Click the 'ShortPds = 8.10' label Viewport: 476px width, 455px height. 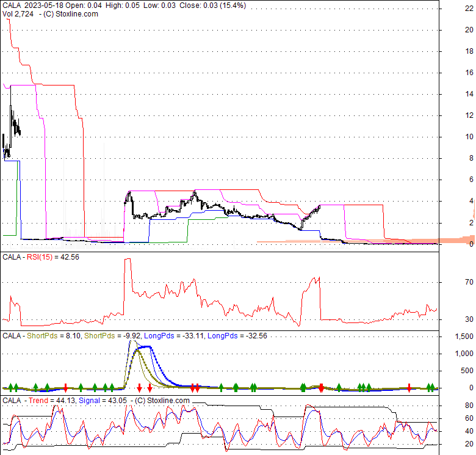coord(54,336)
